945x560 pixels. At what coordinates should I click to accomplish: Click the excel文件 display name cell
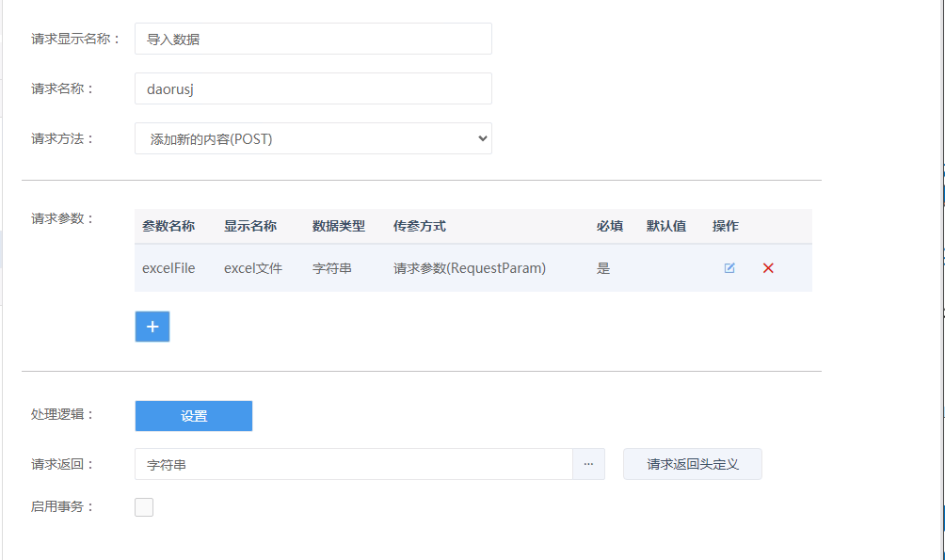click(x=253, y=268)
